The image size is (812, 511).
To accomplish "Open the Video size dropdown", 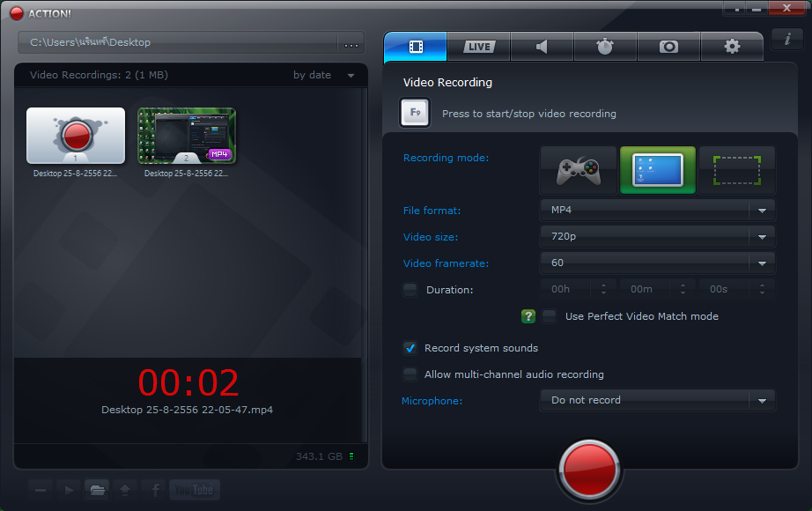I will click(657, 236).
